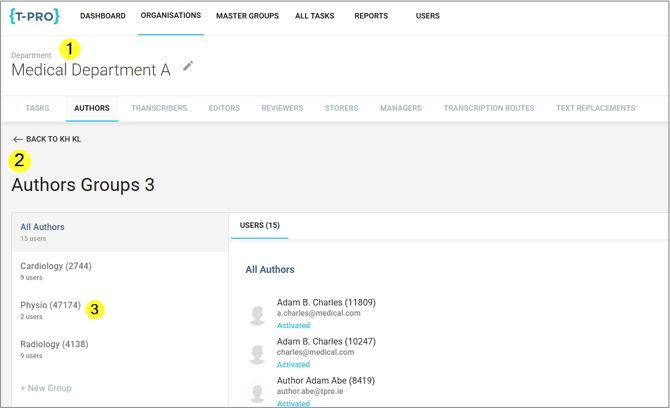Click the back arrow icon near KH KL
The width and height of the screenshot is (670, 408).
click(17, 139)
